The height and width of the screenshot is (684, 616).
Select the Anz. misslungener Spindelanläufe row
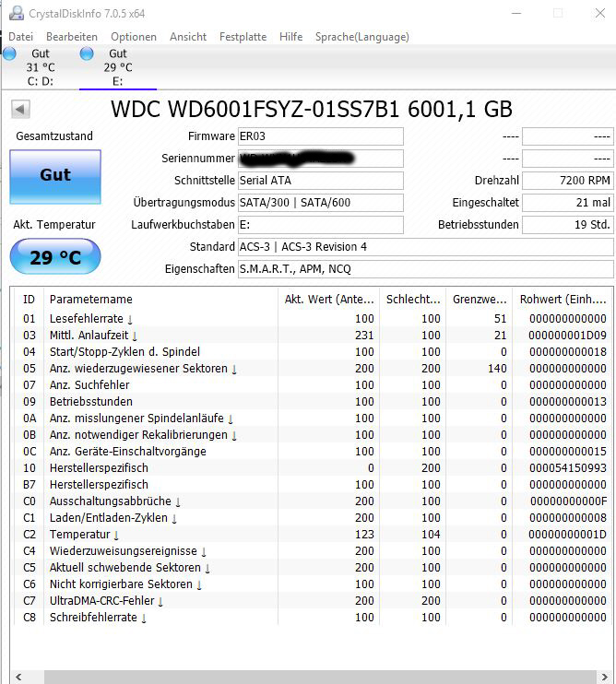(x=313, y=418)
